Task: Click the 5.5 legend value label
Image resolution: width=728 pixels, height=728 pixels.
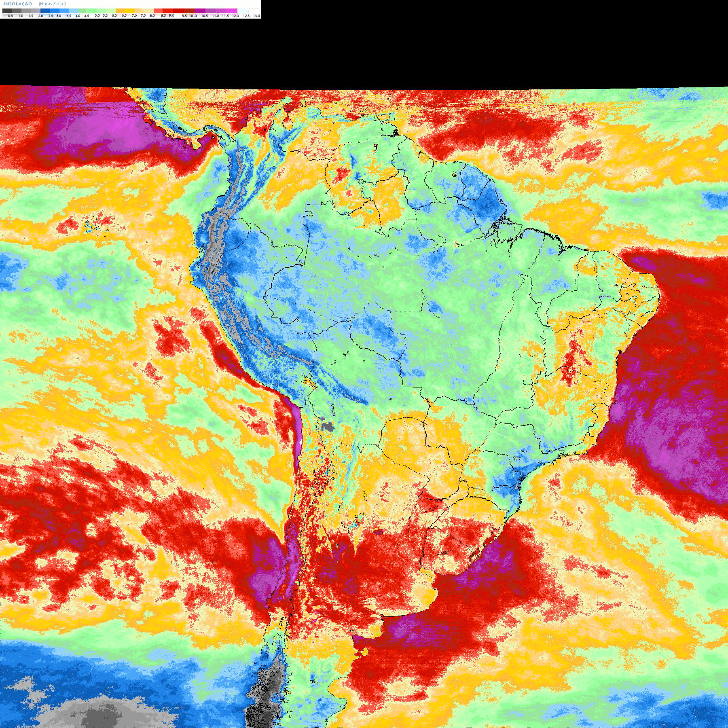Action: pos(105,15)
